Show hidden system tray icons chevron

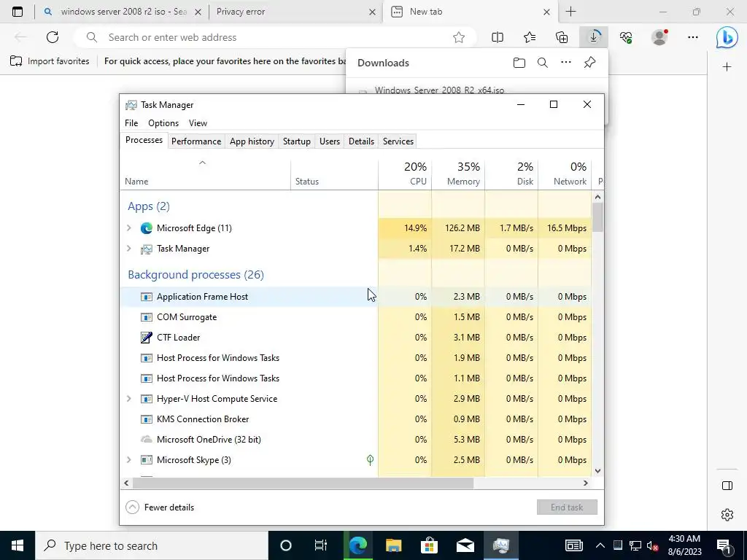tap(600, 545)
